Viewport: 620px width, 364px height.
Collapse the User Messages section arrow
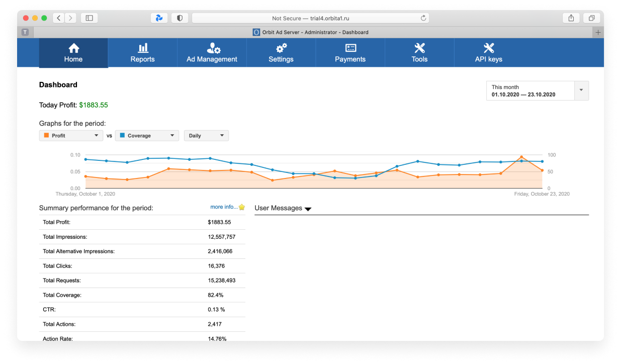(308, 209)
